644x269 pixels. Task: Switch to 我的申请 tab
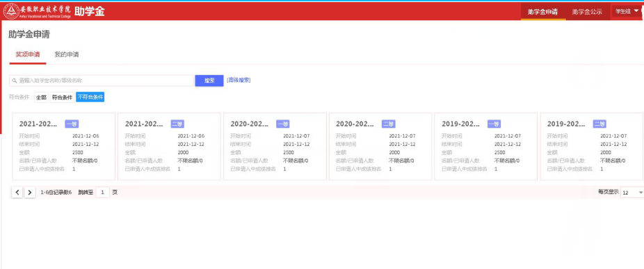67,55
